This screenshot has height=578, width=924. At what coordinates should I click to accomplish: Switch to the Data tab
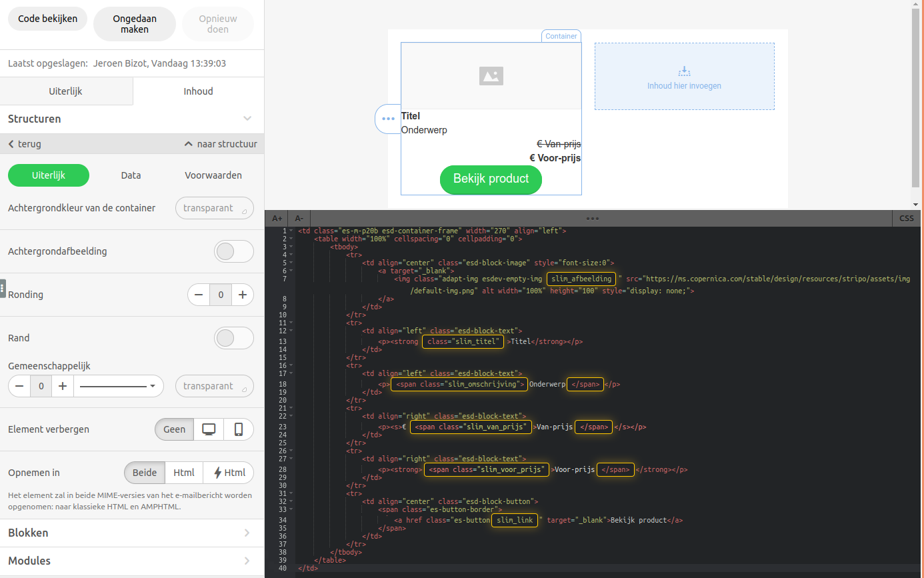point(131,175)
